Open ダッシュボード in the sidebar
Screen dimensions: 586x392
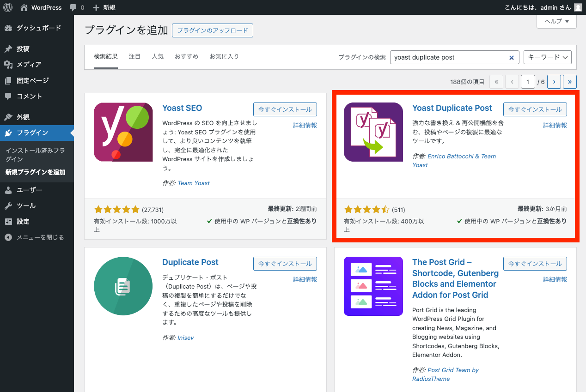click(x=37, y=28)
